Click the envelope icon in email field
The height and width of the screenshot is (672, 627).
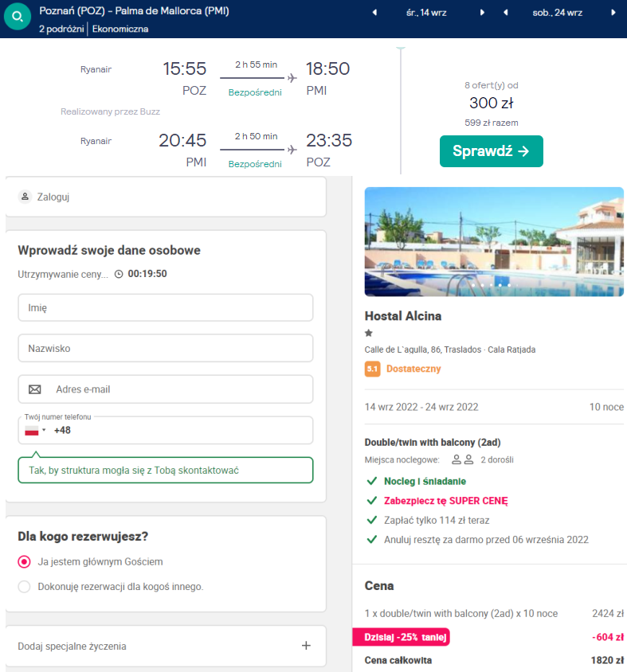point(34,389)
